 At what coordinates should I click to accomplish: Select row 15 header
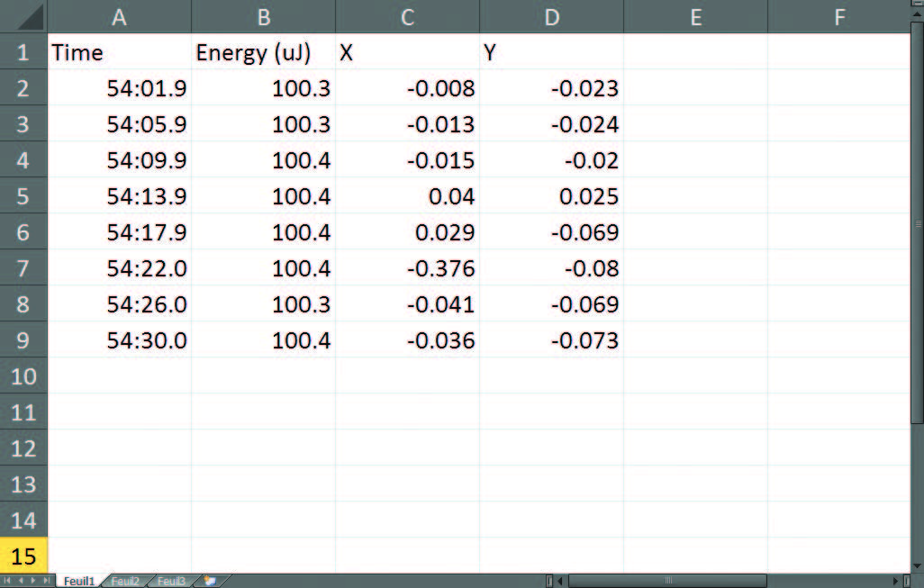coord(23,556)
